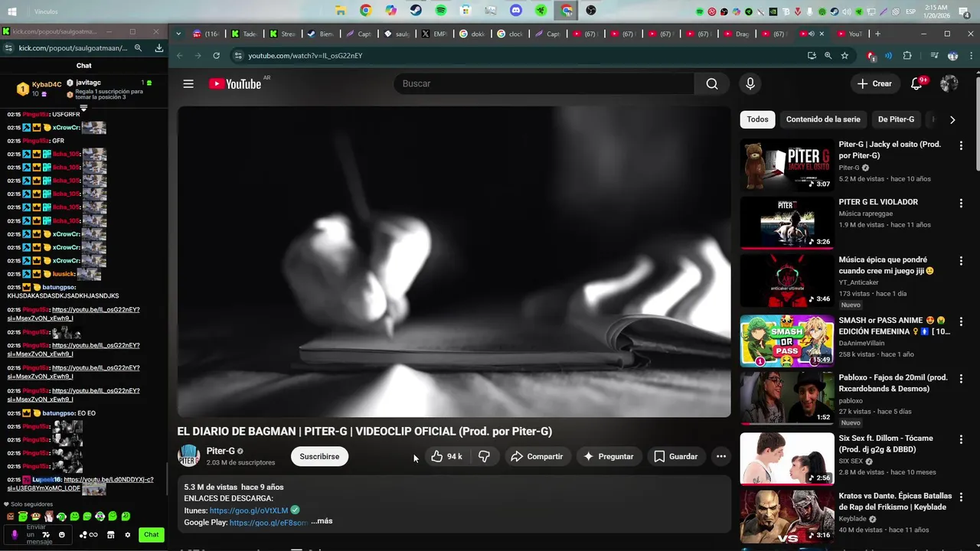Screen dimensions: 980x551
Task: Switch to the Drag YouTube tab
Action: pos(739,34)
